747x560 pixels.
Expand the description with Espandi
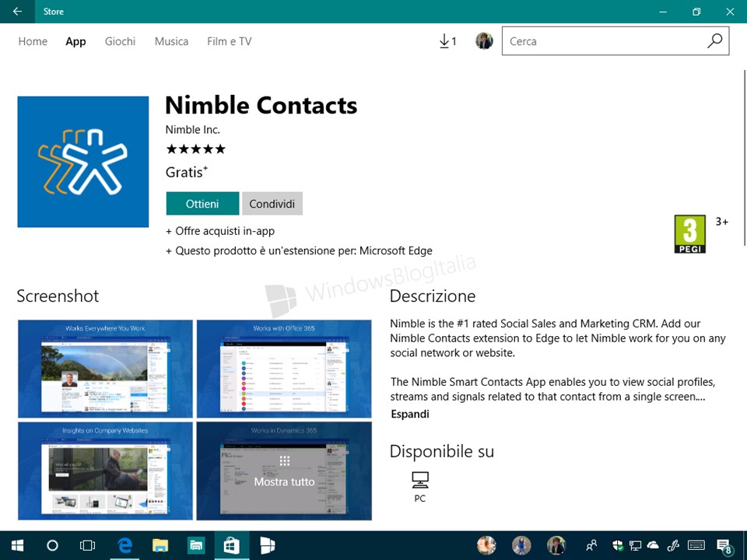click(410, 414)
